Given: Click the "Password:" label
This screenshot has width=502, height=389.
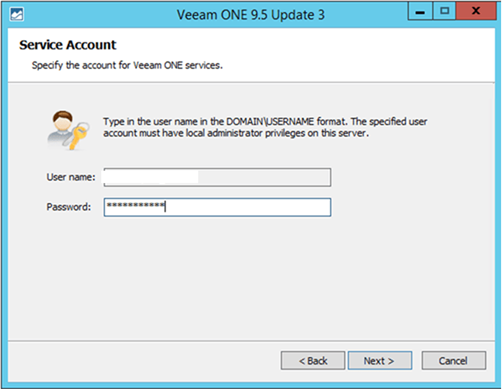Looking at the screenshot, I should click(69, 207).
